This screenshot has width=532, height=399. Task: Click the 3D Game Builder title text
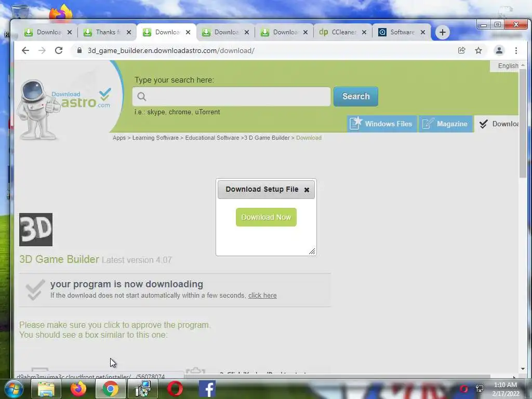(59, 259)
